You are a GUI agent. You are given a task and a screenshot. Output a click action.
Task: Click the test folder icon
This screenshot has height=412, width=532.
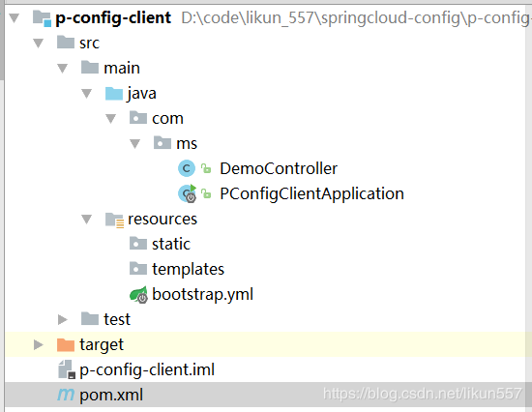tap(90, 318)
